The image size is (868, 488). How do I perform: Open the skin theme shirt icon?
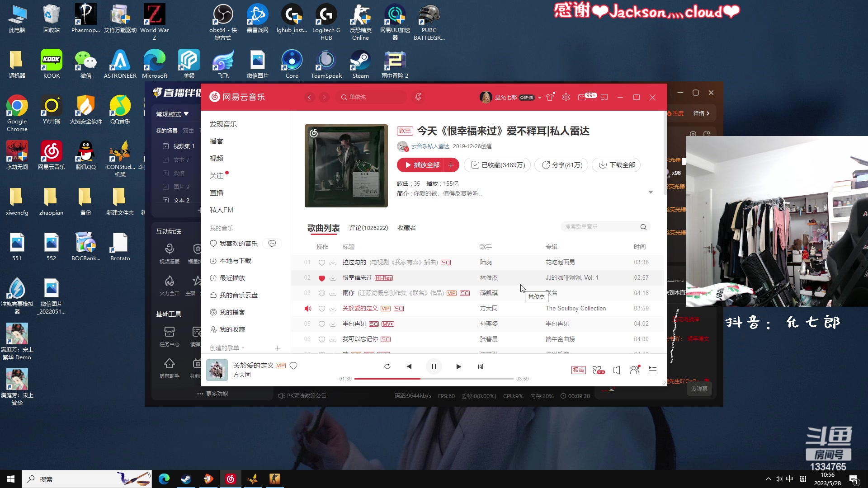pos(550,97)
